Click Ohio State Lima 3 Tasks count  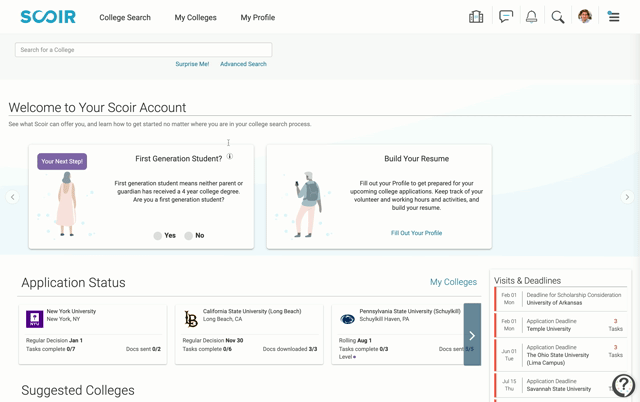(x=616, y=351)
